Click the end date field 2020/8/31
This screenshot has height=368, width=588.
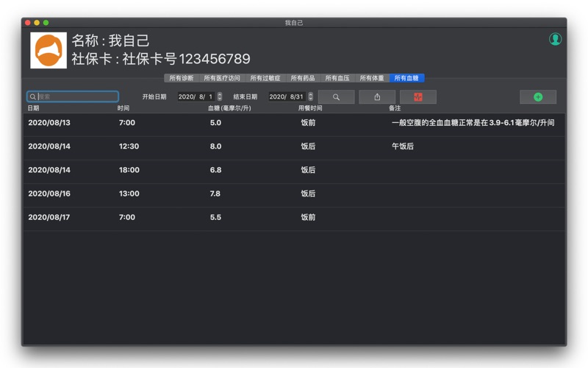pyautogui.click(x=287, y=96)
